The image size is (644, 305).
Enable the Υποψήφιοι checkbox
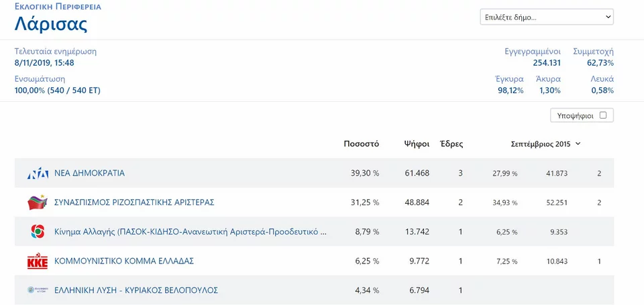coord(603,115)
